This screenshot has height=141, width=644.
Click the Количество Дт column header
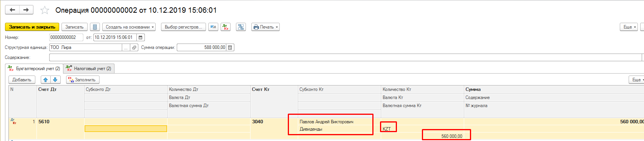point(209,89)
